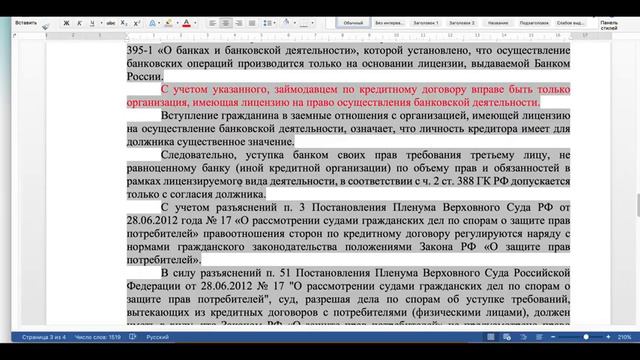Toggle subscript X₂ formatting

click(124, 23)
